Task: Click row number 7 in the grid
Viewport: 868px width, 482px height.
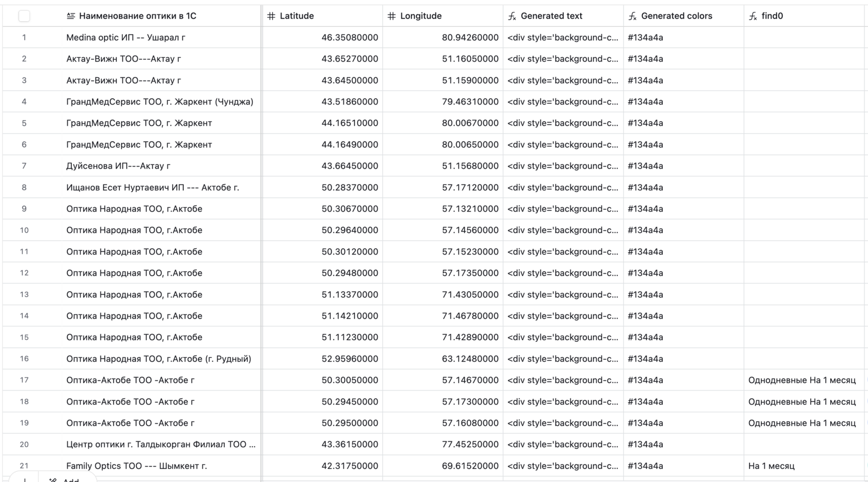Action: [x=24, y=166]
